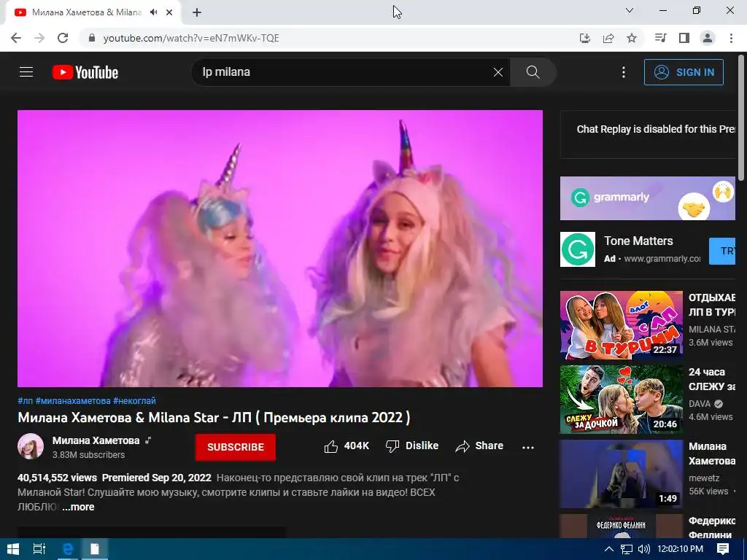
Task: Open Chrome three-dot menu
Action: tap(731, 38)
